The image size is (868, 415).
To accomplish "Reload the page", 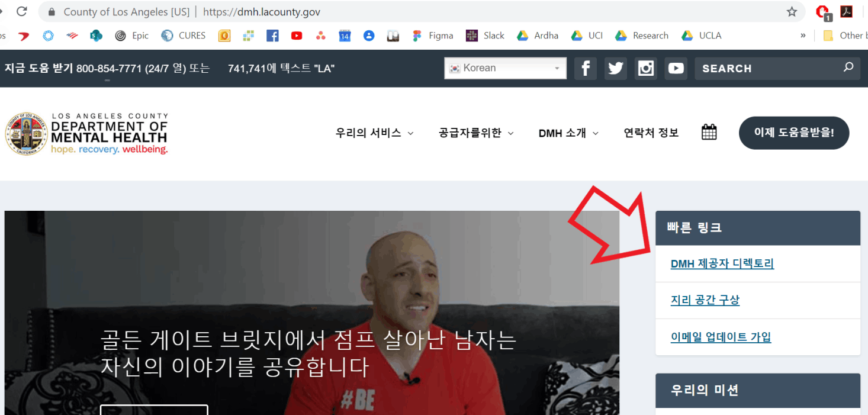I will pyautogui.click(x=22, y=11).
